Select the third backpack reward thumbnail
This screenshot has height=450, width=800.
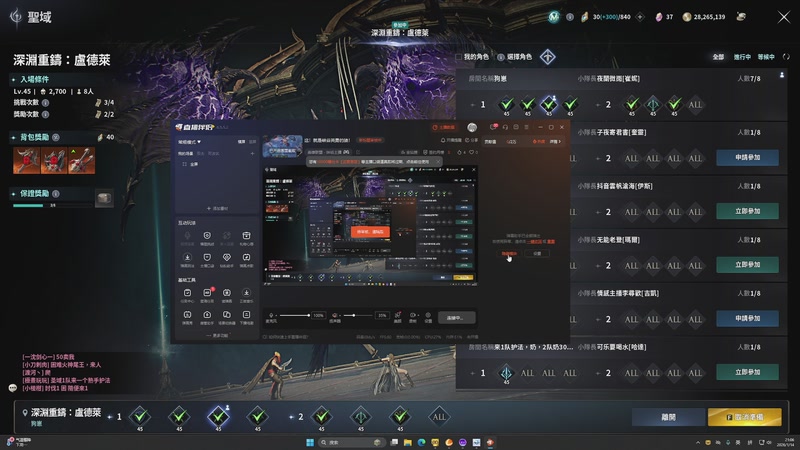click(82, 160)
